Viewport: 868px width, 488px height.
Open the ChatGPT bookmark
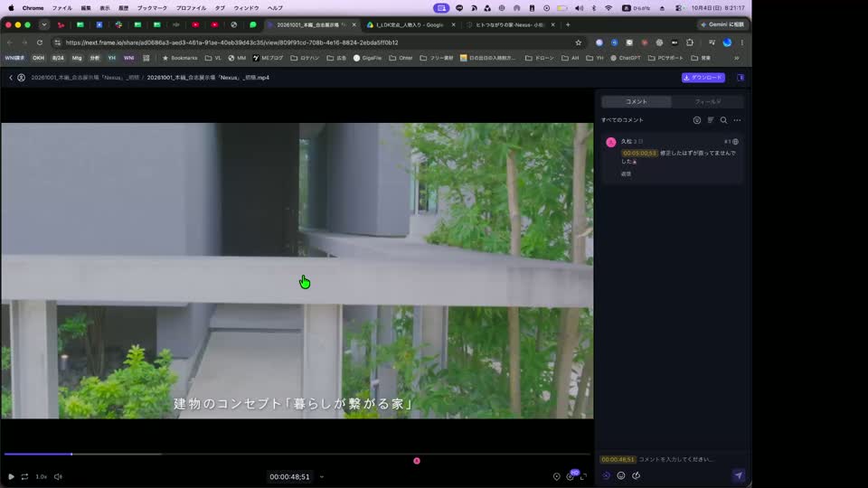[x=625, y=58]
